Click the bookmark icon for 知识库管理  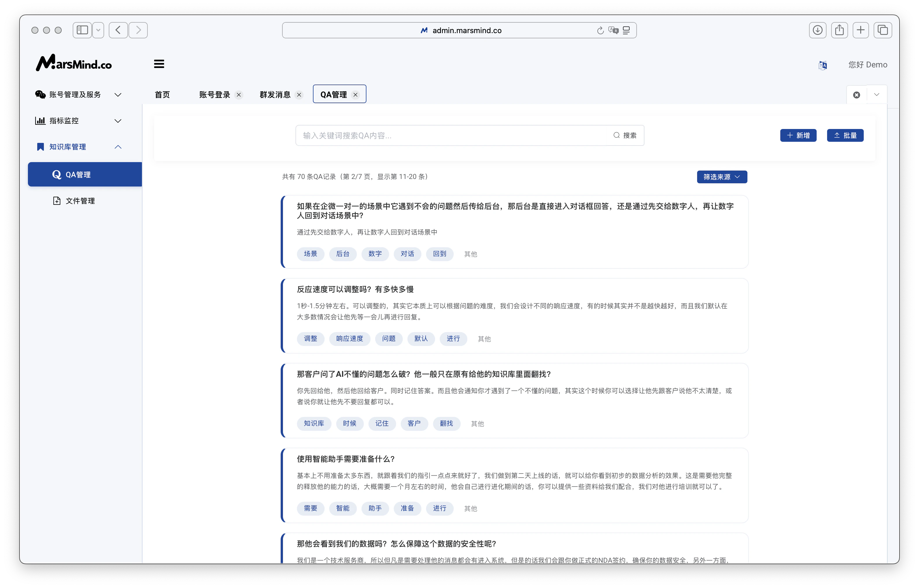click(x=40, y=147)
